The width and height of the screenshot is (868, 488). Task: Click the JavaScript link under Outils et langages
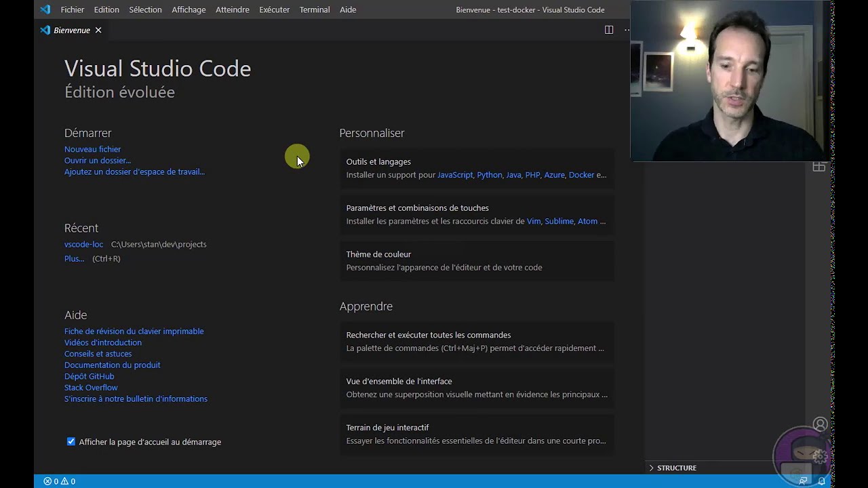[x=455, y=175]
